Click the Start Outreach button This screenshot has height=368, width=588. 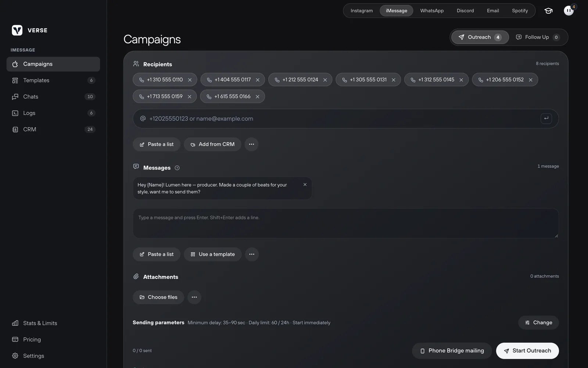[x=527, y=351]
